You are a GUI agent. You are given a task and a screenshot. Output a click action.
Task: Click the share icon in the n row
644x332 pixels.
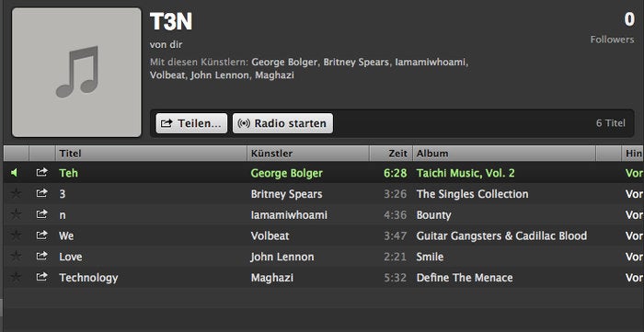[42, 214]
